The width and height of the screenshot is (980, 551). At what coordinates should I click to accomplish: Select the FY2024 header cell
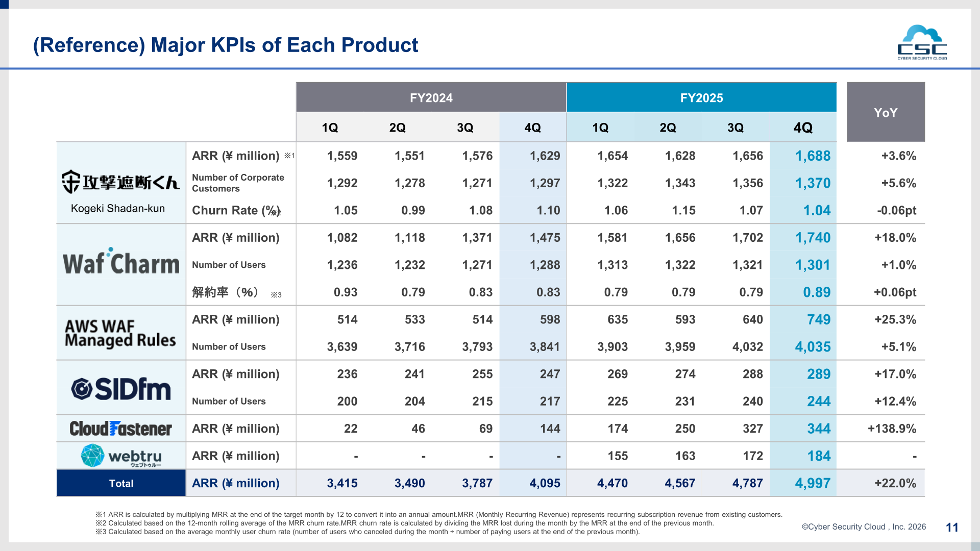click(x=431, y=97)
